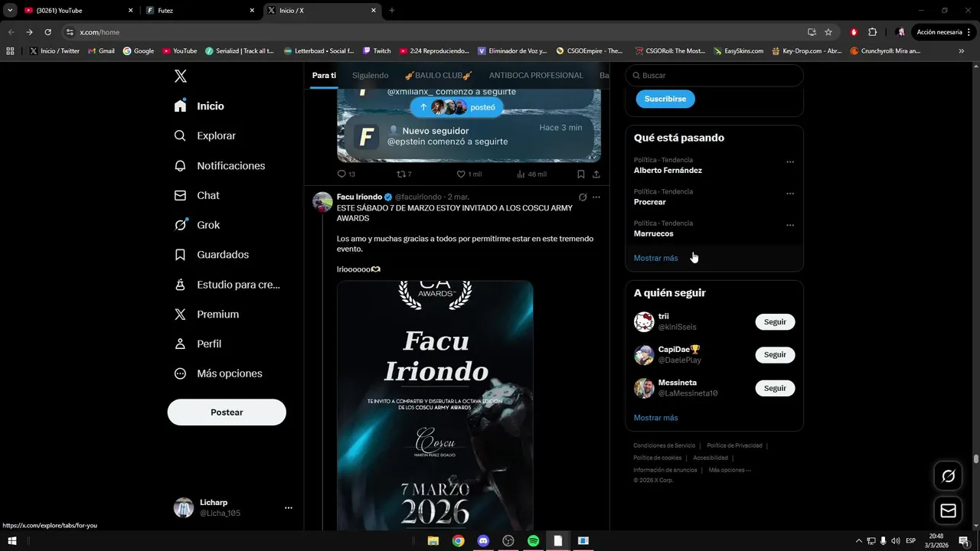Click the Buscar search field
Image resolution: width=980 pixels, height=551 pixels.
click(714, 76)
